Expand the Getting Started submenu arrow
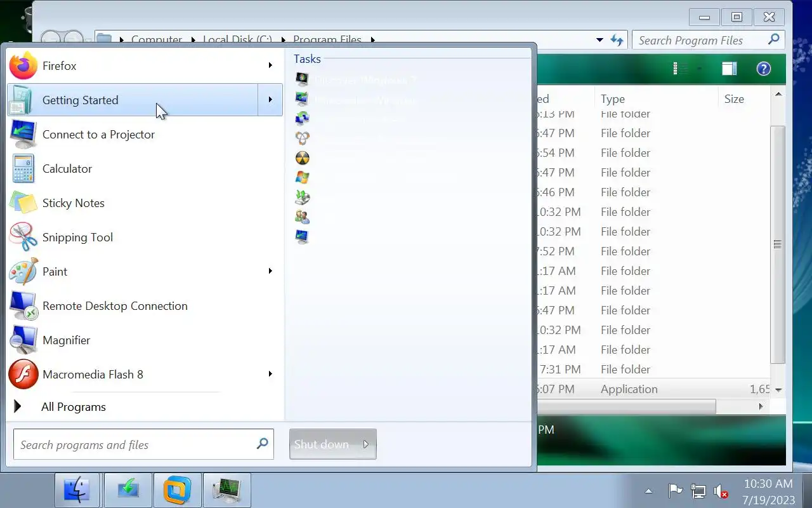The height and width of the screenshot is (508, 812). pyautogui.click(x=270, y=100)
